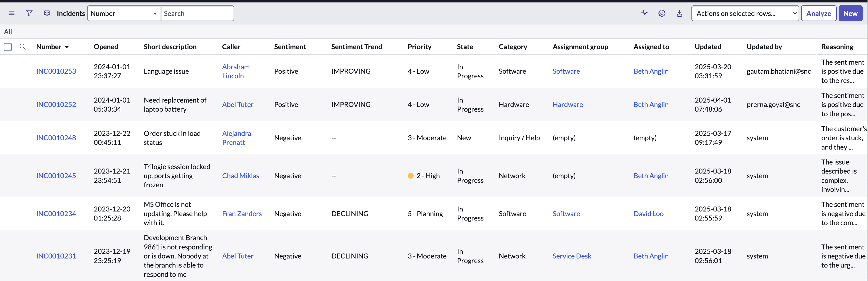The image size is (868, 281).
Task: Open Abel Tuter link in INC0010252 row
Action: (x=238, y=105)
